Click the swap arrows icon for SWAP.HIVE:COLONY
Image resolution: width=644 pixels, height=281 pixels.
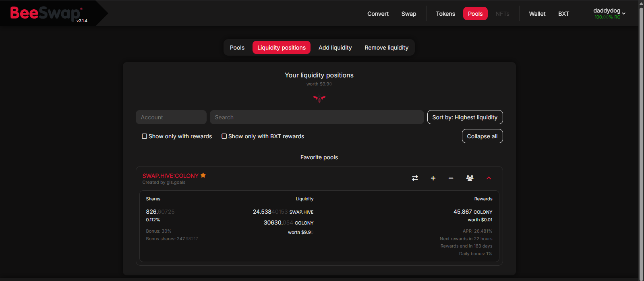(415, 178)
